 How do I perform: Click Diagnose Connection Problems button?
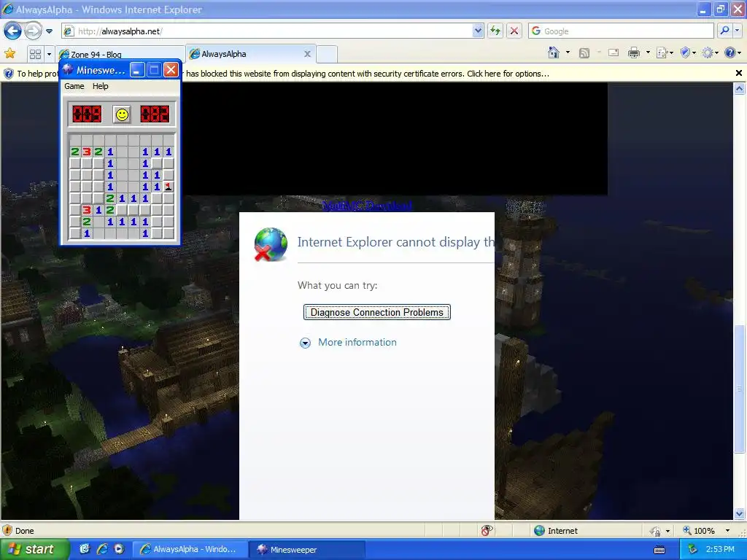[x=377, y=312]
